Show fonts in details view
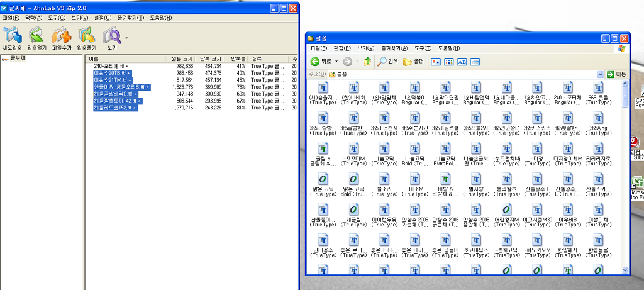 point(475,62)
